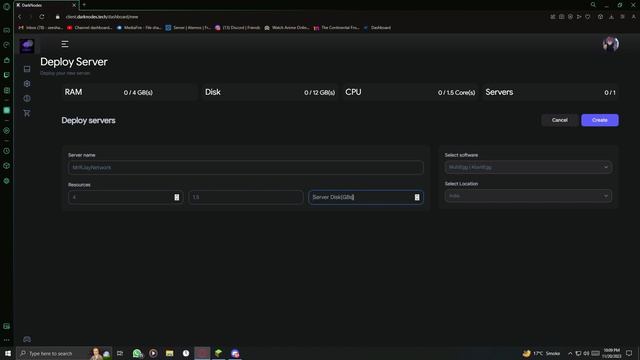Click the browser search magnifier icon at top

[x=593, y=5]
